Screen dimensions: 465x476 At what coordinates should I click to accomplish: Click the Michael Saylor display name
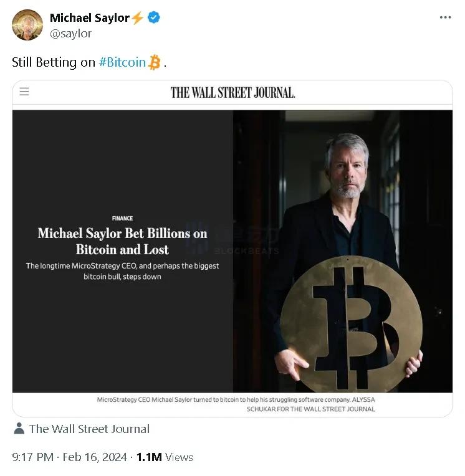click(89, 17)
